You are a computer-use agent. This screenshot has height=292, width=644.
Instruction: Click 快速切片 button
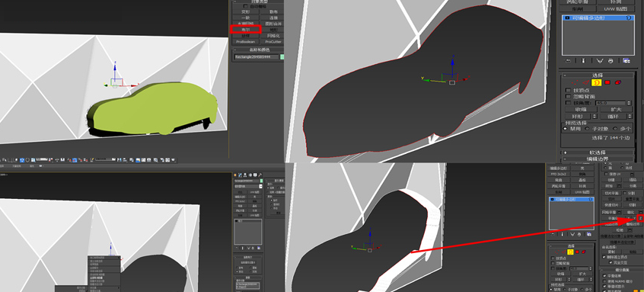point(611,205)
